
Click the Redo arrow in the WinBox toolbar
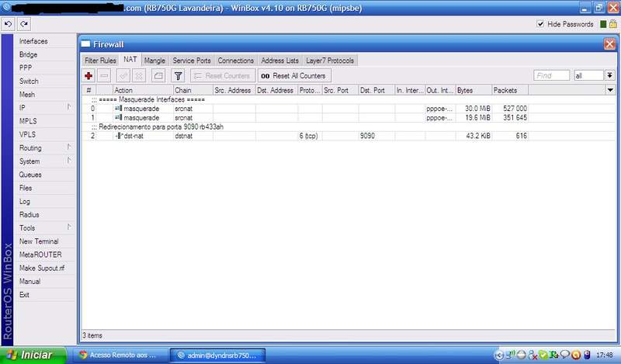pyautogui.click(x=24, y=24)
